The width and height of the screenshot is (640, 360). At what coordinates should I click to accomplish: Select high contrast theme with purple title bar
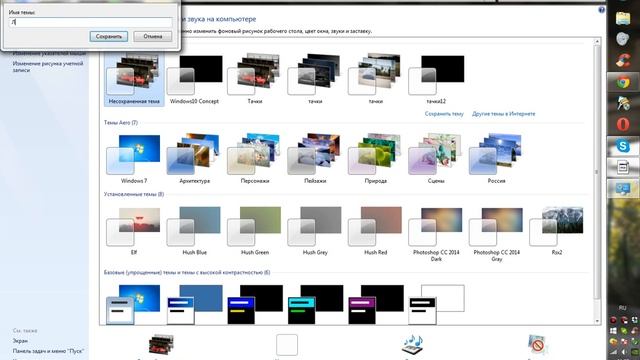click(376, 304)
